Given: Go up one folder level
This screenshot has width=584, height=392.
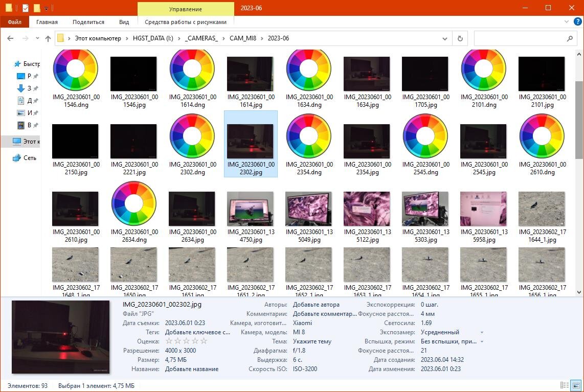Looking at the screenshot, I should coord(48,38).
